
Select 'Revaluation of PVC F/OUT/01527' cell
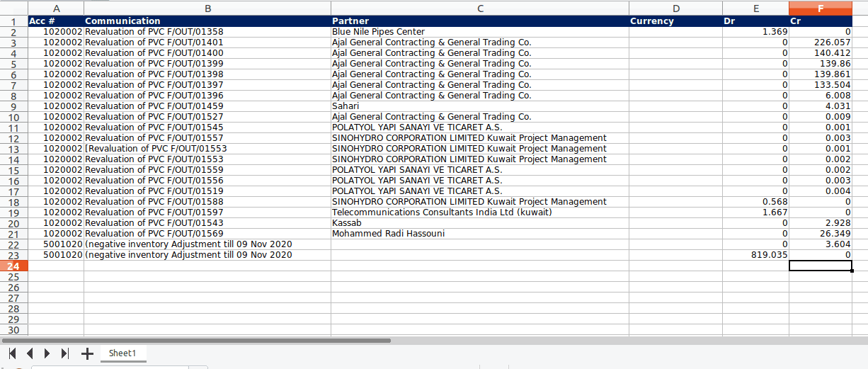coord(207,117)
